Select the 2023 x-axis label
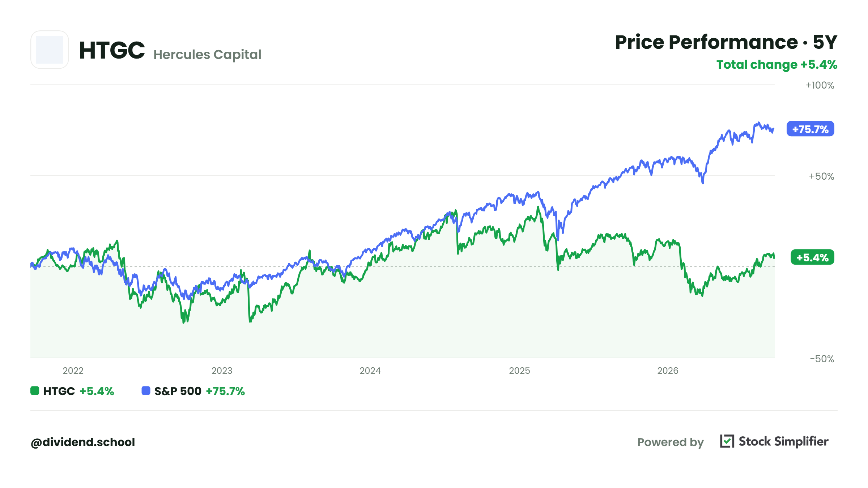 (x=222, y=371)
